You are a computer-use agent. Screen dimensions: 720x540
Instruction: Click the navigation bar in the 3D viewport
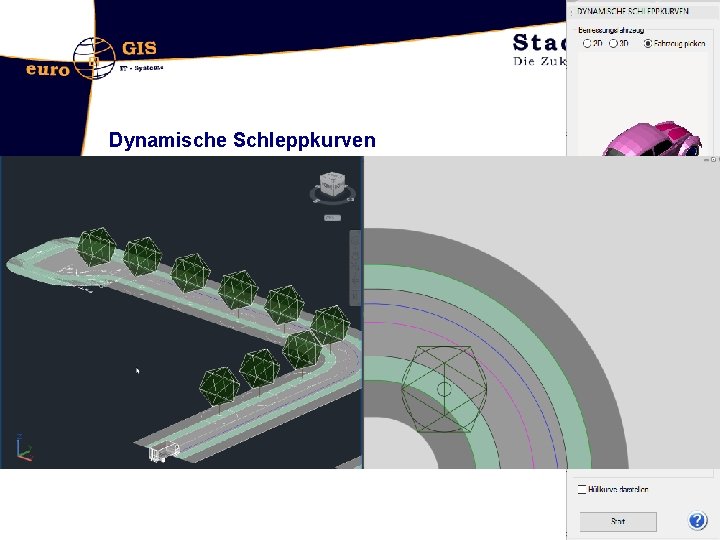tap(355, 268)
